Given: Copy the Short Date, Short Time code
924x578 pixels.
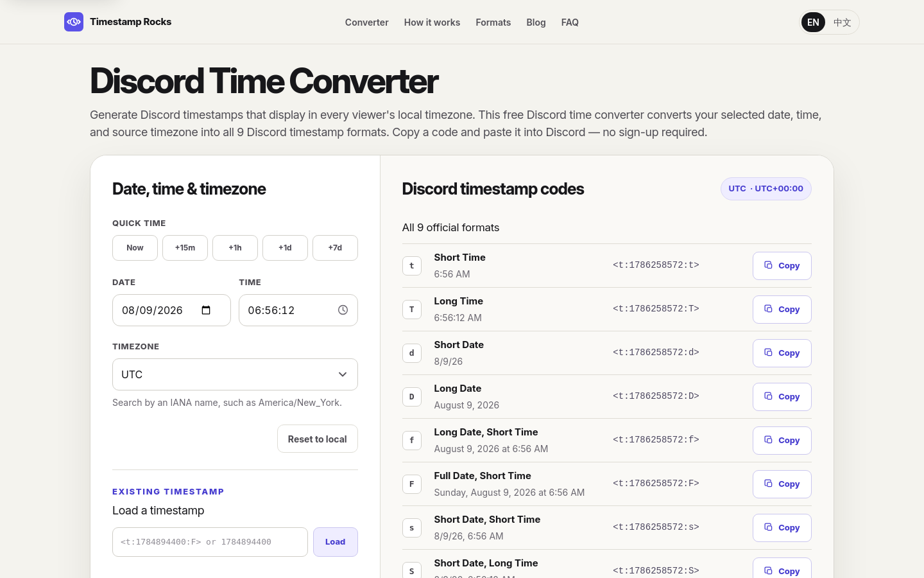Looking at the screenshot, I should [782, 528].
